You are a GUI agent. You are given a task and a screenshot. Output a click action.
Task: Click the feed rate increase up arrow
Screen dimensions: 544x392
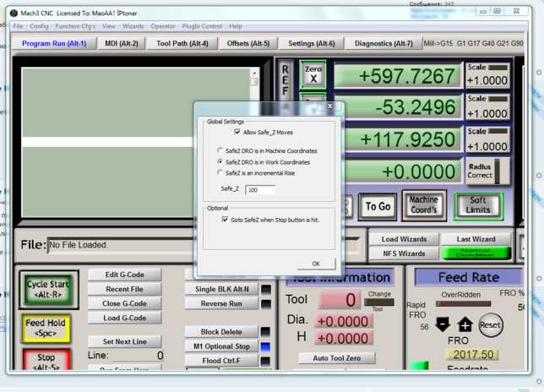pyautogui.click(x=465, y=324)
